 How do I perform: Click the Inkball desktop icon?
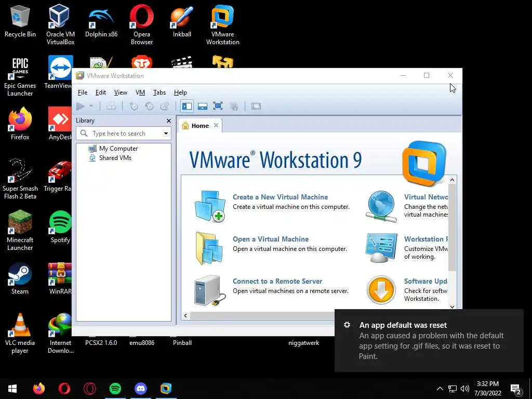(182, 21)
